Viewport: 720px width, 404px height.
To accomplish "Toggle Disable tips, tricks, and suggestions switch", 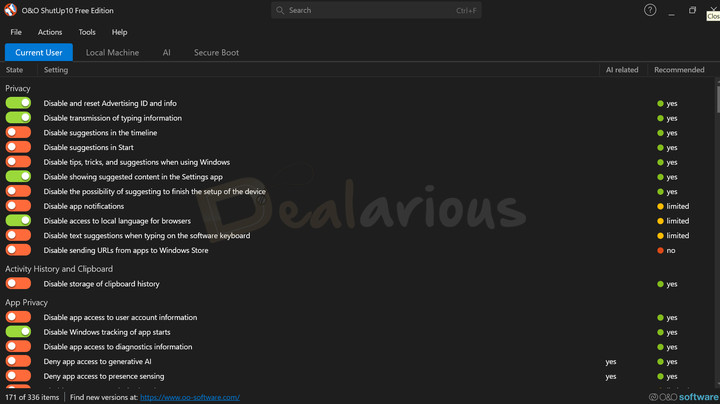I will pyautogui.click(x=18, y=162).
